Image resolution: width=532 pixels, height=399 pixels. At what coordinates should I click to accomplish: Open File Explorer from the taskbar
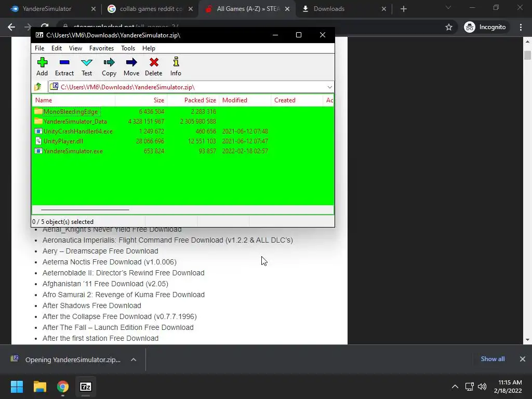[39, 387]
